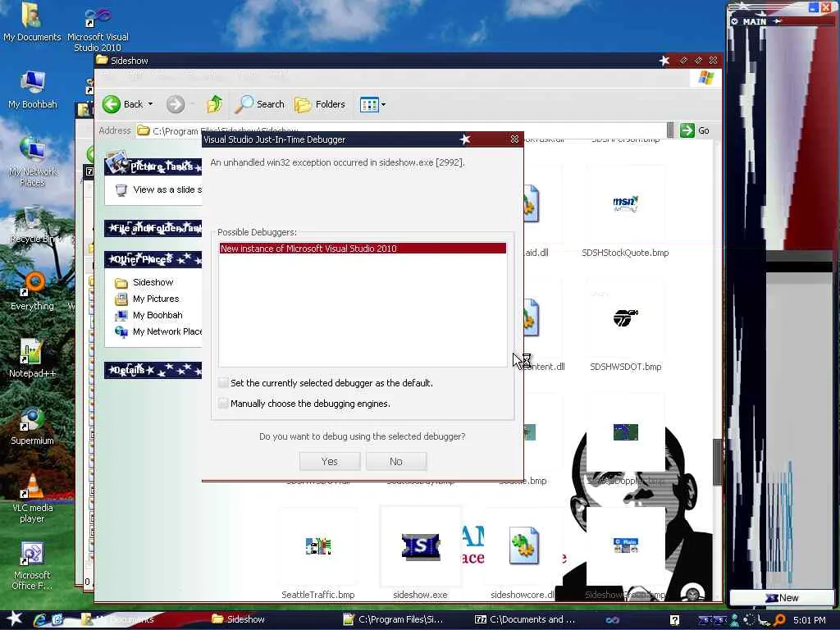
Task: Switch to Documents taskbar button
Action: 118,619
